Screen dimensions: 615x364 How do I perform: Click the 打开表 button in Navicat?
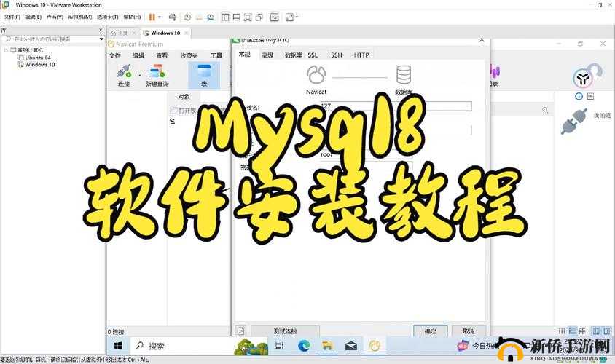pyautogui.click(x=183, y=111)
